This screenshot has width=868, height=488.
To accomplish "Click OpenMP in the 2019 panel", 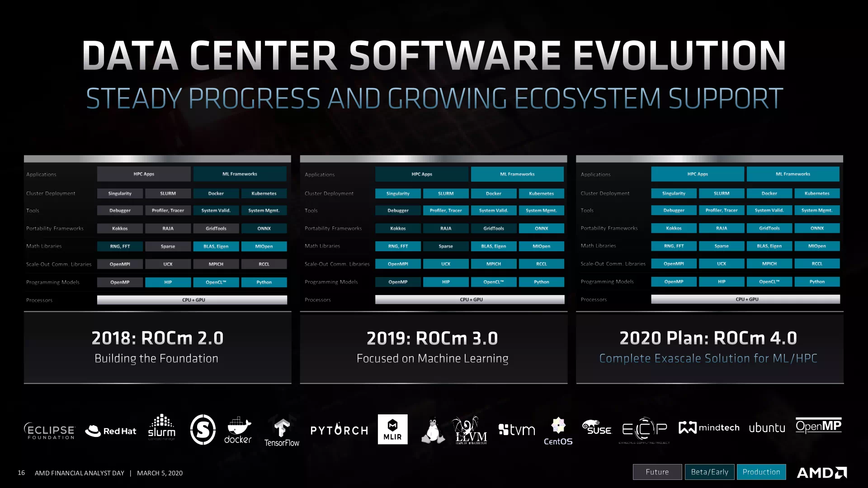I will coord(398,282).
